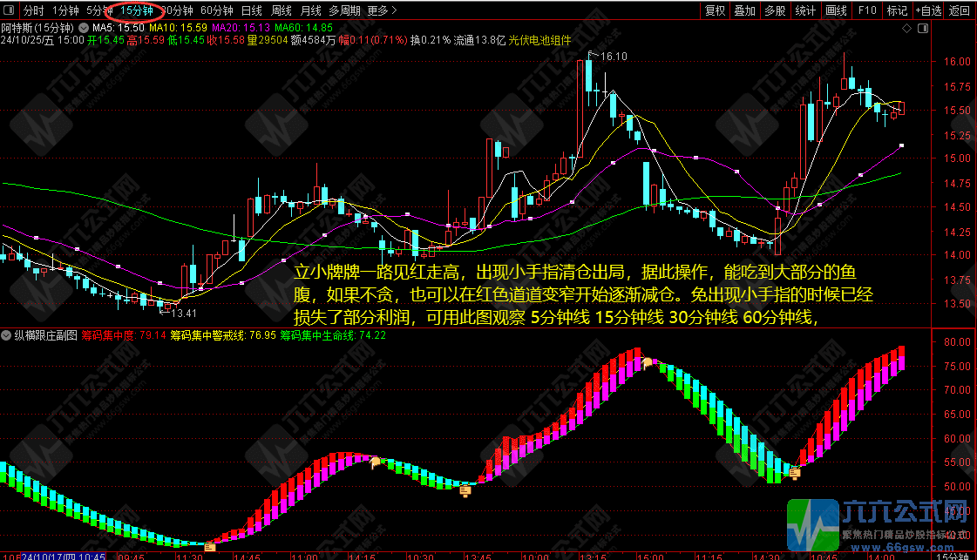Click the pointing-hand sell marker near 14:15
The width and height of the screenshot is (977, 560).
point(375,462)
